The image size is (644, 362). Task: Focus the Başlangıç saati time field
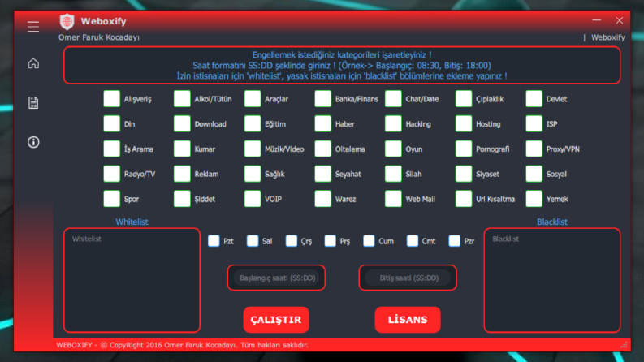[276, 278]
